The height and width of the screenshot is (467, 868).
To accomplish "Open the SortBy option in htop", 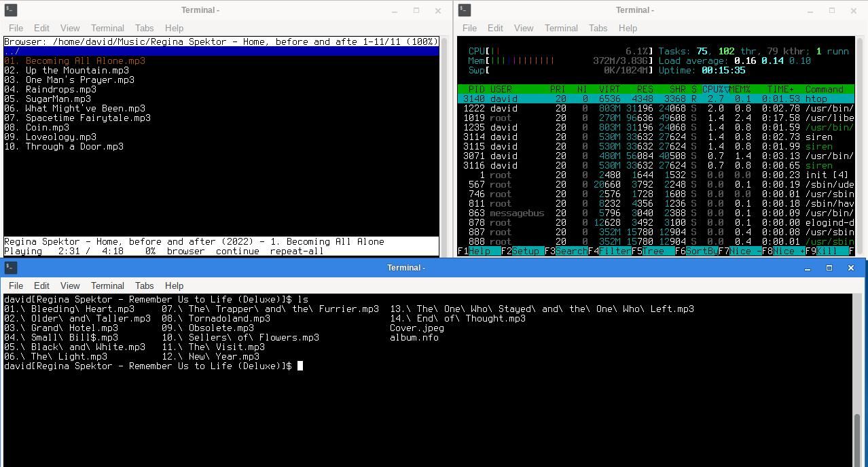I will [x=698, y=251].
